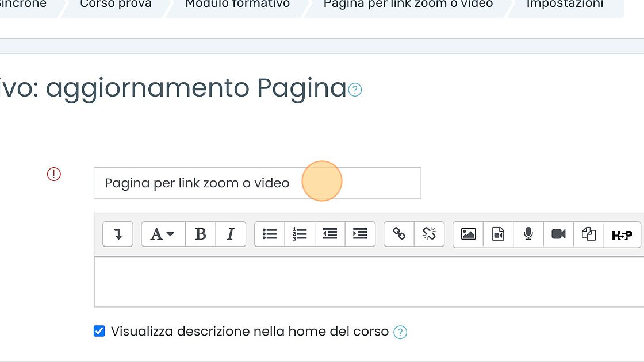The width and height of the screenshot is (644, 362).
Task: Click the required field warning icon
Action: [54, 174]
